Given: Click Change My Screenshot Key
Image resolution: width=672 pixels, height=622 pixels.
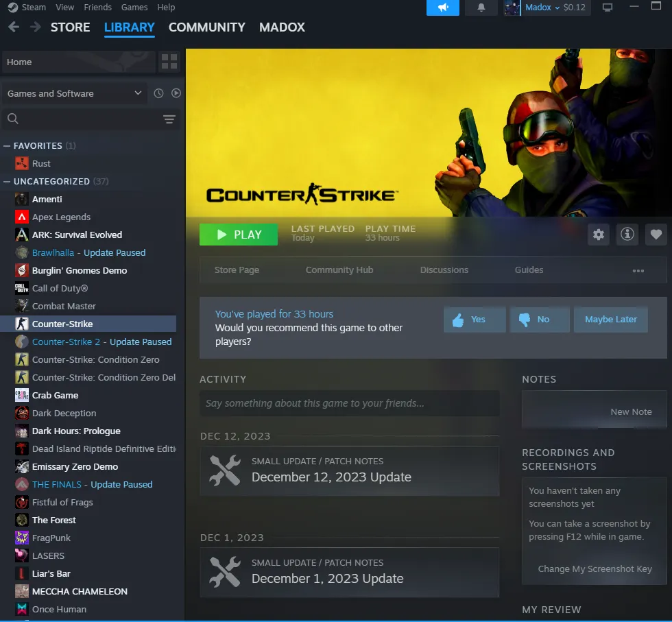Looking at the screenshot, I should 595,569.
